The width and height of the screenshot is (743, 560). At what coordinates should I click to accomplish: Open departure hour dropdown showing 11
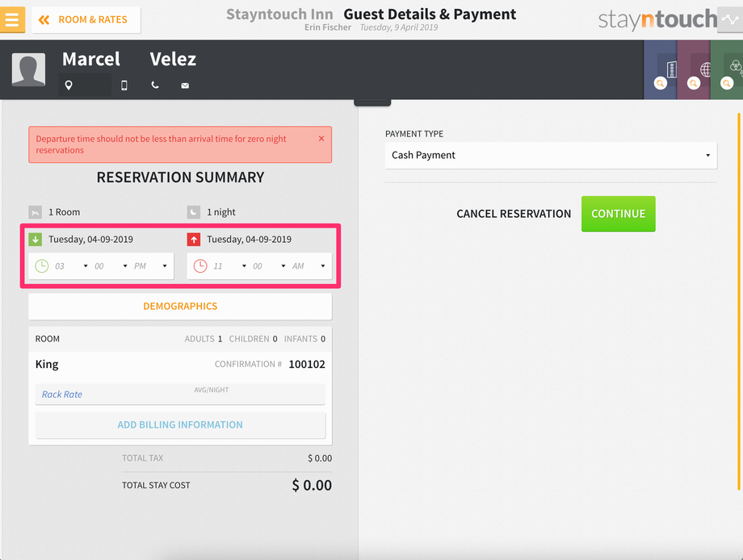[x=230, y=266]
